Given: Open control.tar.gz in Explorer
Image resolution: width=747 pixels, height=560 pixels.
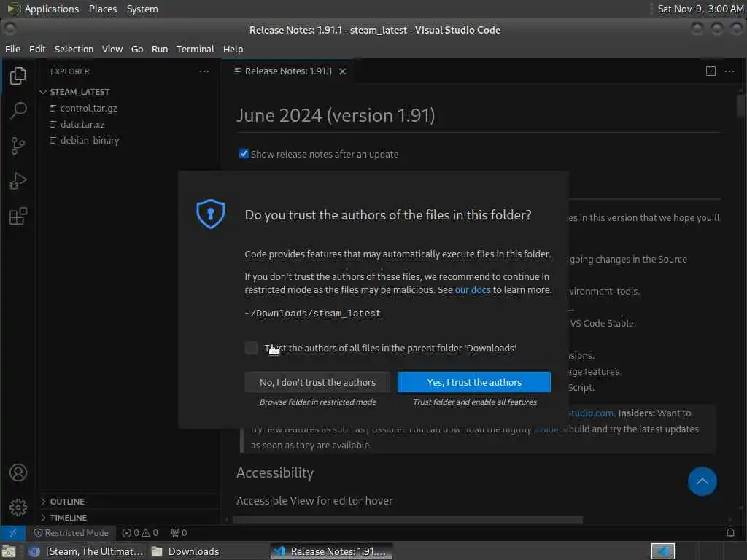Looking at the screenshot, I should pos(88,108).
